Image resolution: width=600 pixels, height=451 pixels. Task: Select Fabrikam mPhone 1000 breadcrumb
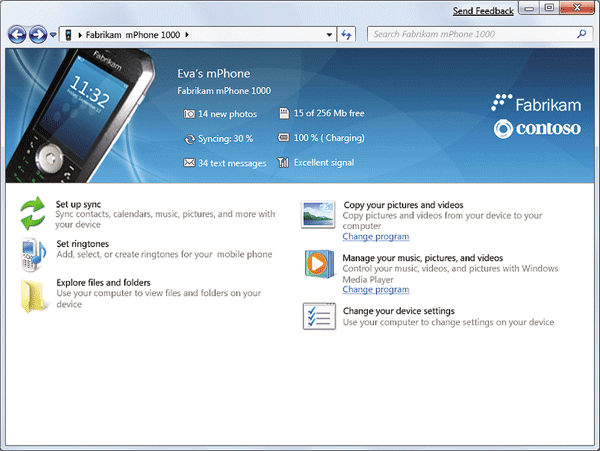132,35
